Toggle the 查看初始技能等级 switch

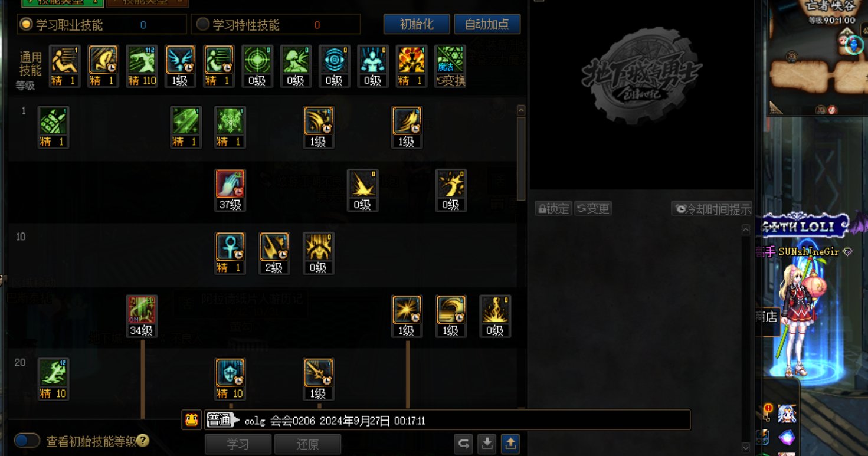(x=27, y=441)
